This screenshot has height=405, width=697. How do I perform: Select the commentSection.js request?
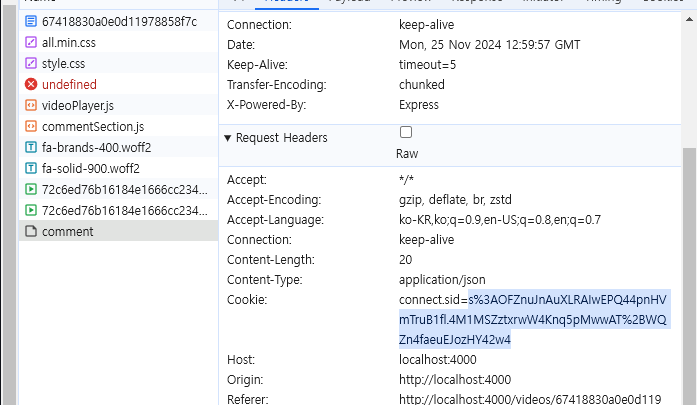pyautogui.click(x=118, y=126)
